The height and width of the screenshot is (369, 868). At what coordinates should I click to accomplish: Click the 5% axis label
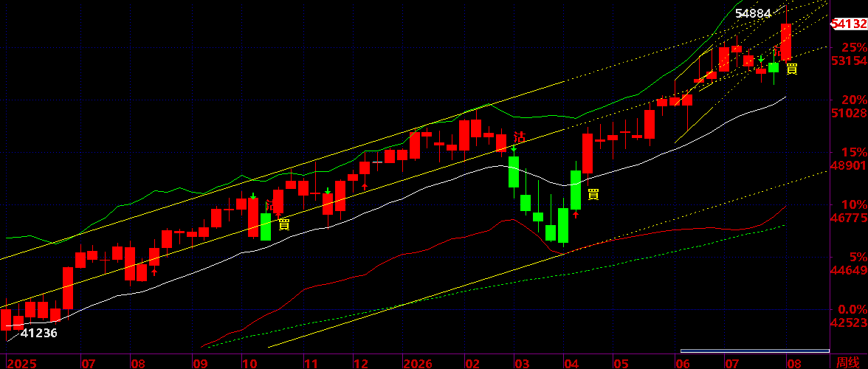(x=857, y=258)
